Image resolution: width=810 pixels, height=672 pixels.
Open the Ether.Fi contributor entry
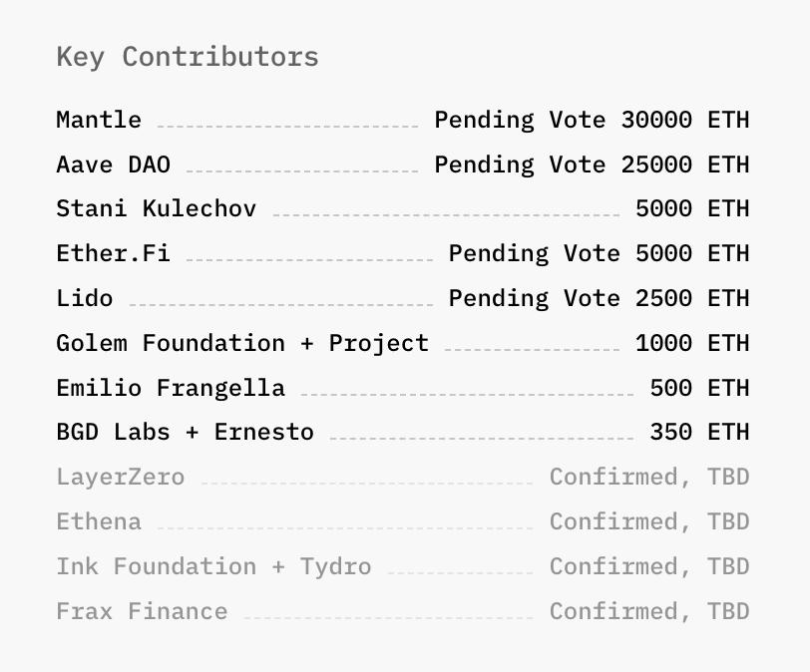113,253
